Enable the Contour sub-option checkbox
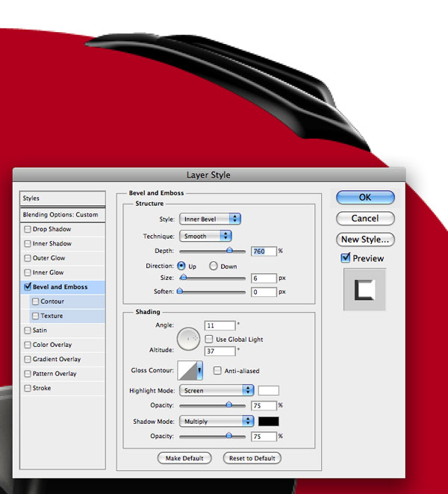448x494 pixels. [x=35, y=301]
